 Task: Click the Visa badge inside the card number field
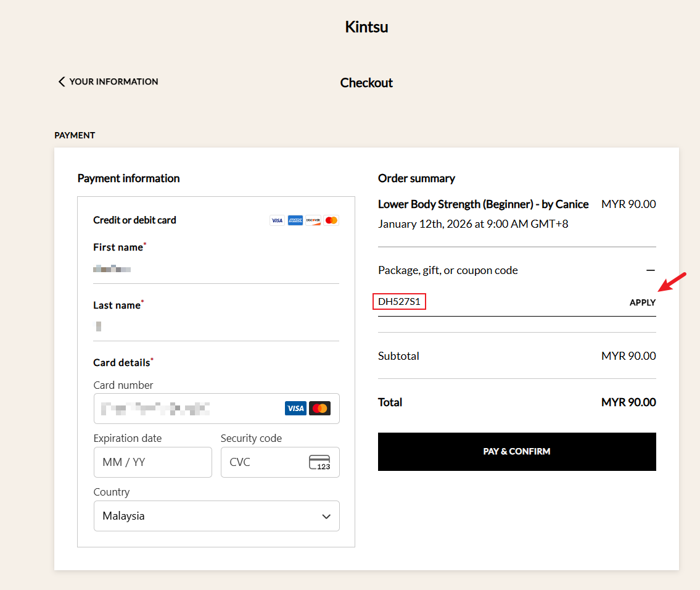coord(295,408)
